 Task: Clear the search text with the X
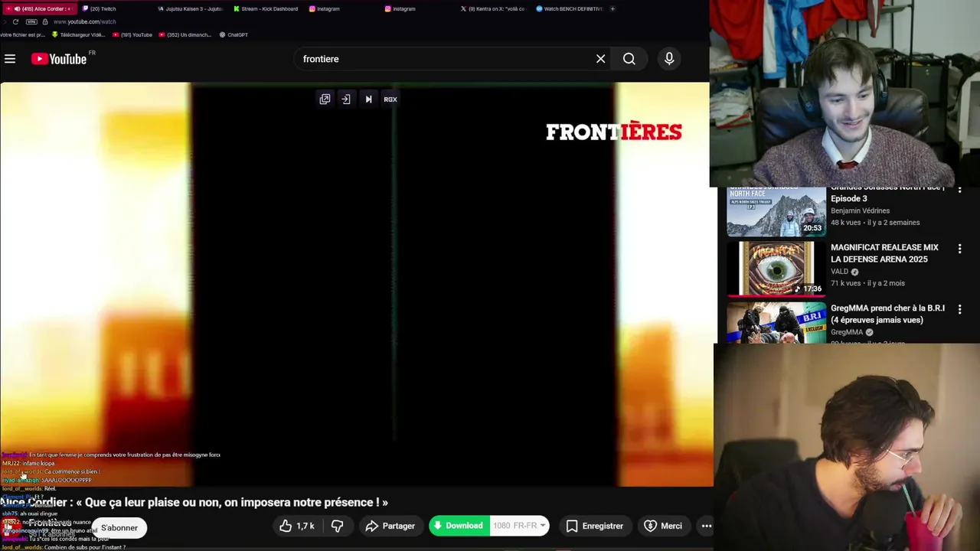pyautogui.click(x=601, y=59)
